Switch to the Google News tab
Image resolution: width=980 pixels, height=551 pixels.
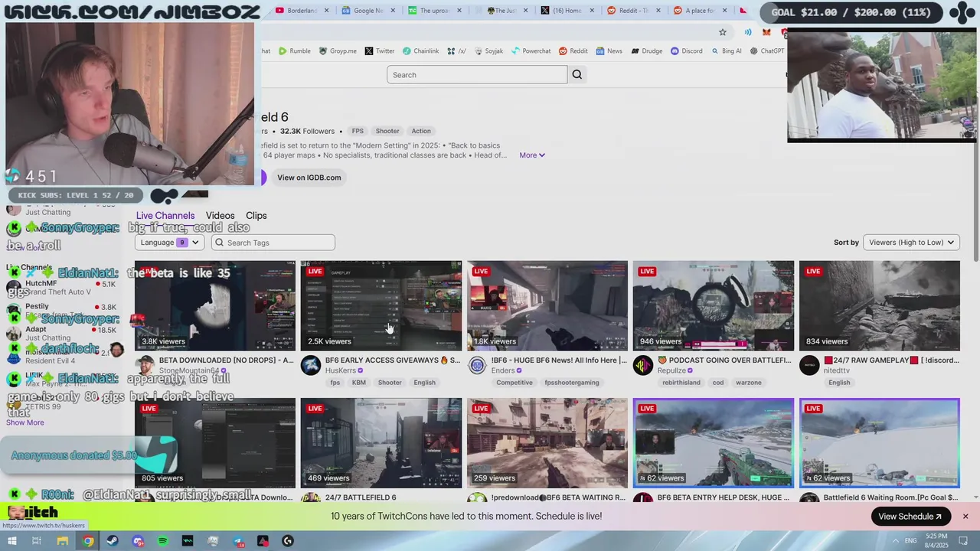coord(370,11)
